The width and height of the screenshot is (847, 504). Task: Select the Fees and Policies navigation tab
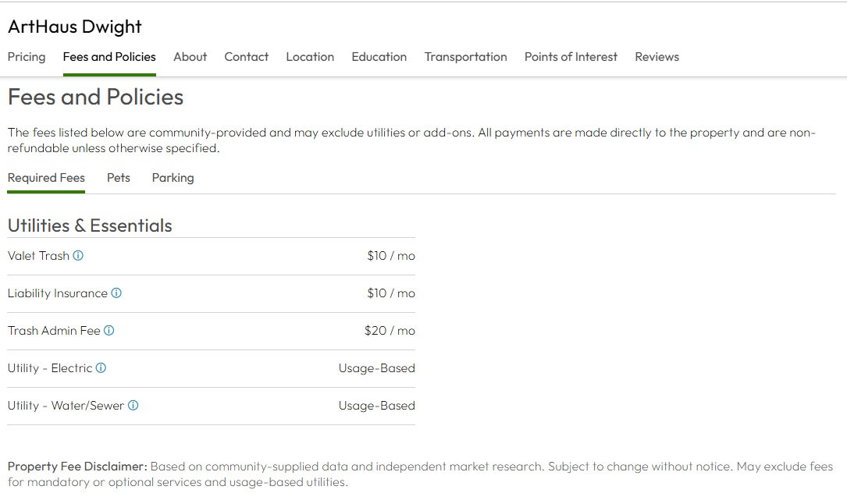[109, 57]
